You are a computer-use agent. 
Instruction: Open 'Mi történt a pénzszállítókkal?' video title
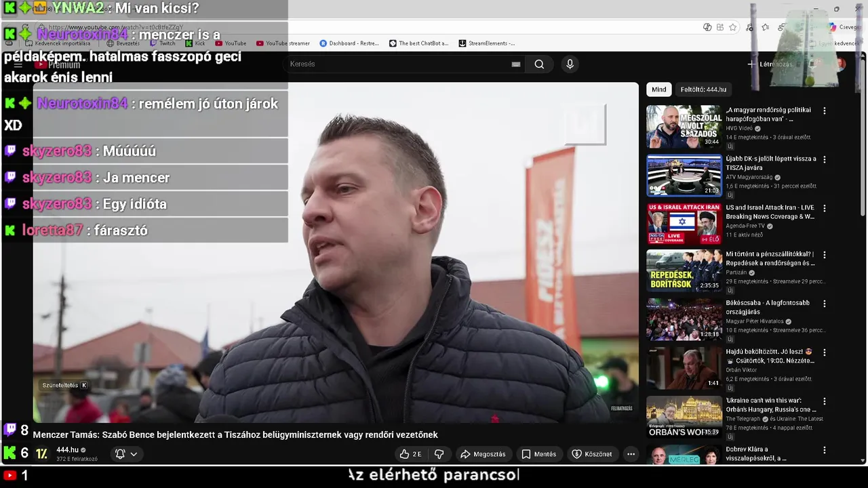click(x=770, y=259)
